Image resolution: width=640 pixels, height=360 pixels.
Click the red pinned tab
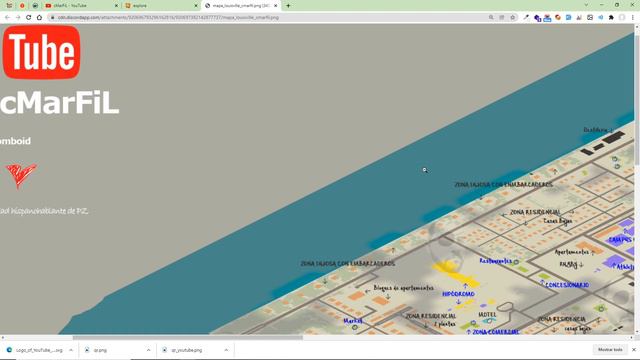22,6
